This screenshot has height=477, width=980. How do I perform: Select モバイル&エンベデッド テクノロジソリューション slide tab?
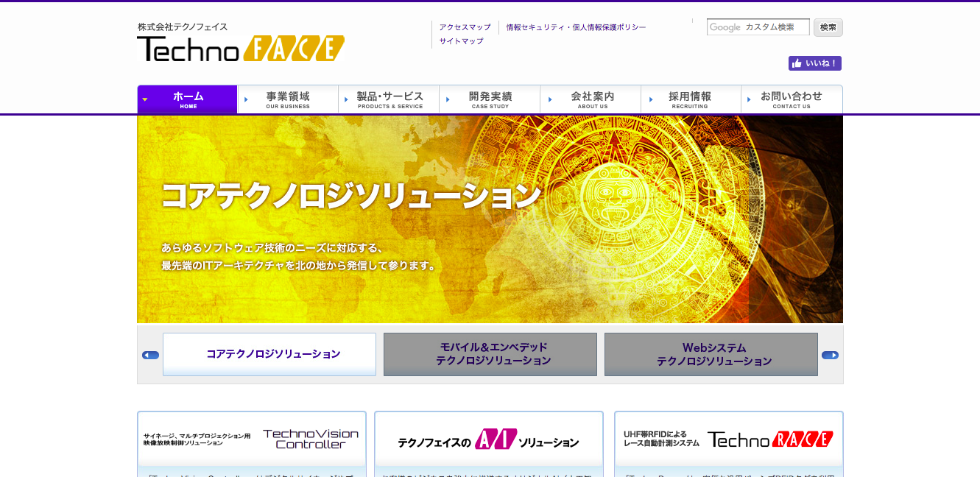click(490, 354)
